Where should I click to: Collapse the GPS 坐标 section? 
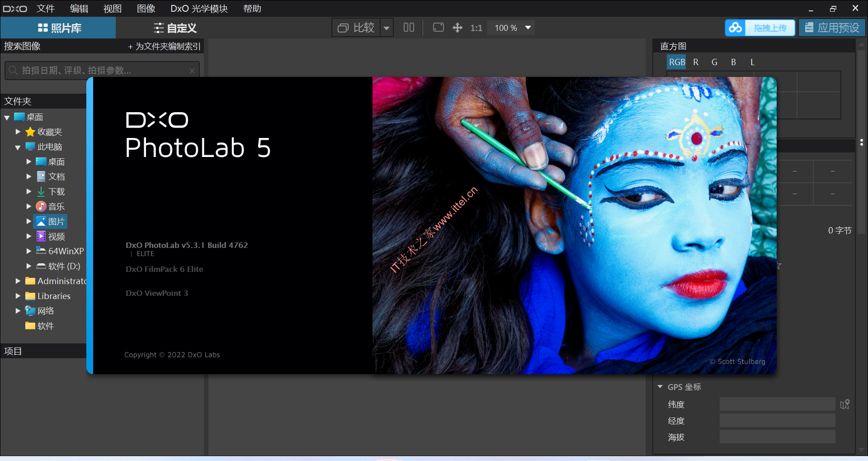(x=660, y=387)
